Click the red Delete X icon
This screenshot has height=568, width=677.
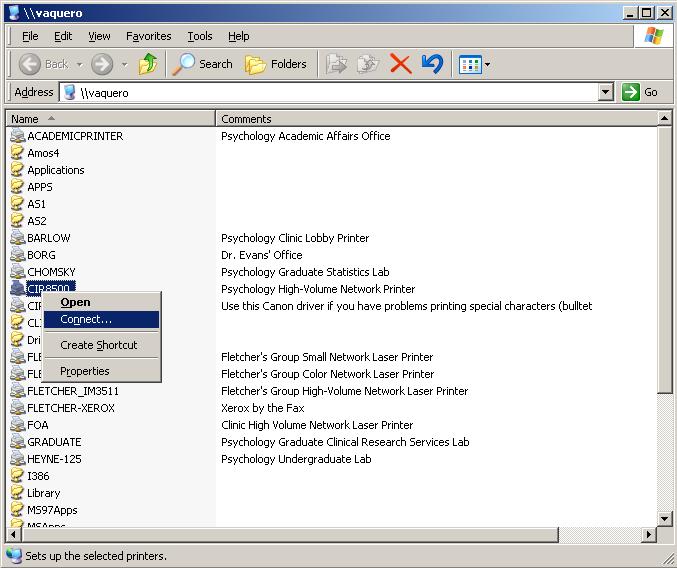coord(400,64)
